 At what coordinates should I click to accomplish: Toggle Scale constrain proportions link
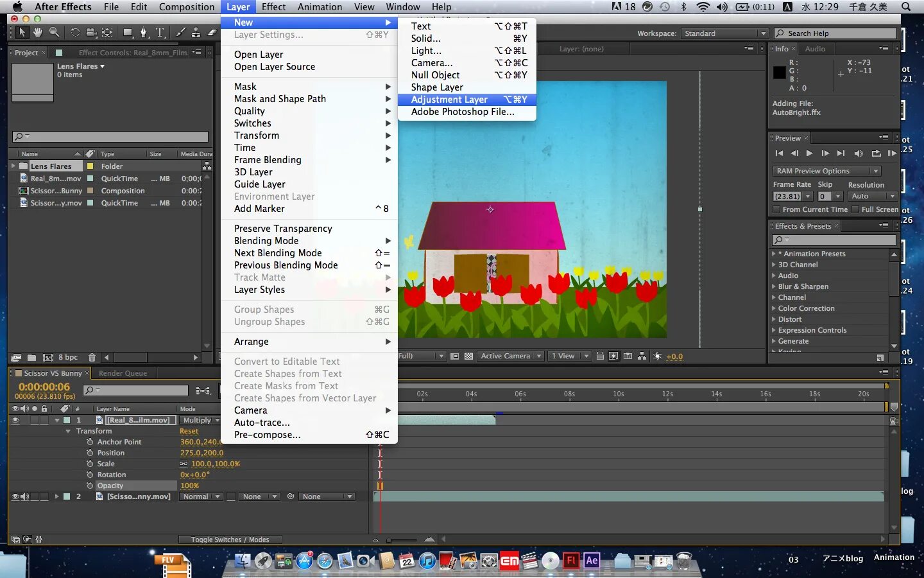[184, 464]
